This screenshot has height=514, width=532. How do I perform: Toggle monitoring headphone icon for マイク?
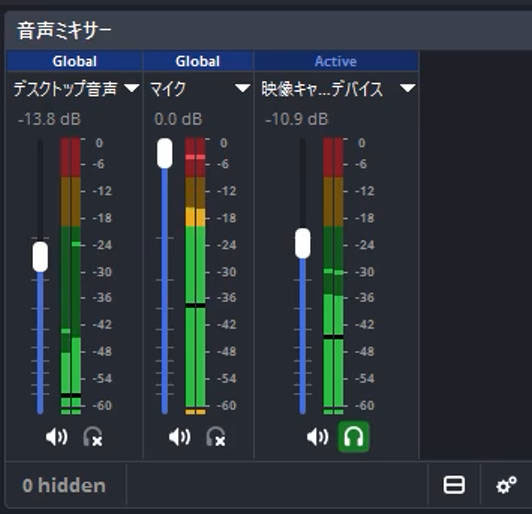[x=216, y=437]
